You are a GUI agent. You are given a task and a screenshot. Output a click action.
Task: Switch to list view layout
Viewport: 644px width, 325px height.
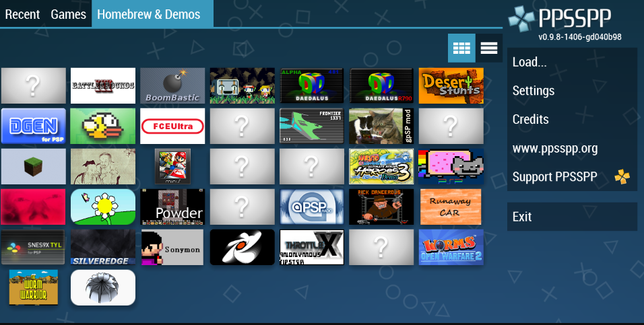[489, 48]
